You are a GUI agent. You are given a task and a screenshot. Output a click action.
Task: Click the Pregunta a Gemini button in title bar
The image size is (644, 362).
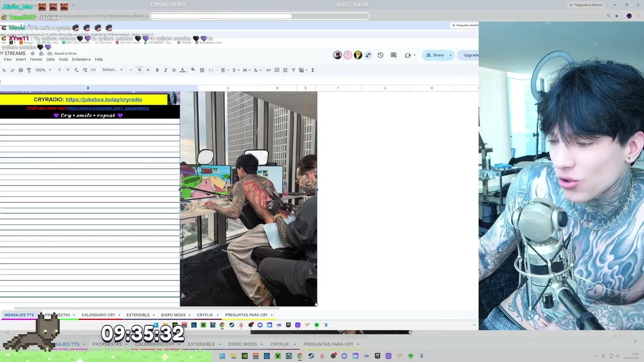tap(586, 5)
